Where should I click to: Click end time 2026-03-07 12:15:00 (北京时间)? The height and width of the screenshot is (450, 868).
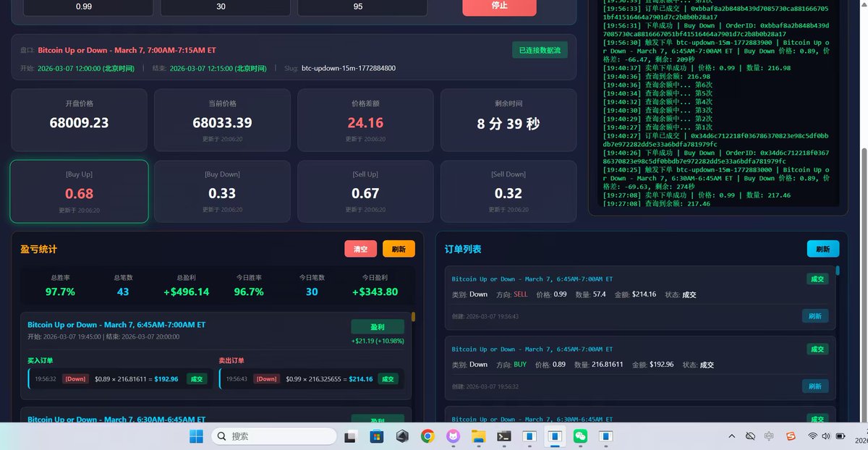point(218,68)
